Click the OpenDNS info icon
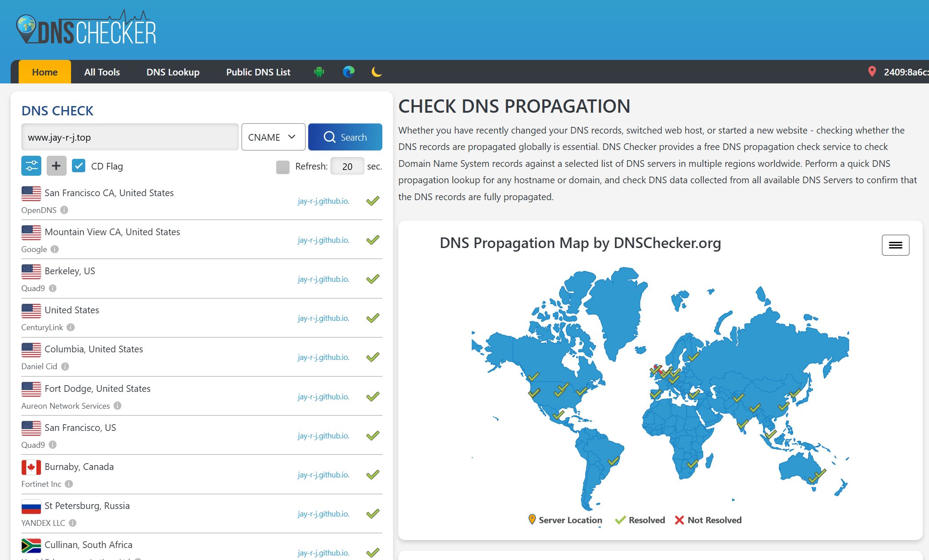The height and width of the screenshot is (560, 929). [x=64, y=210]
